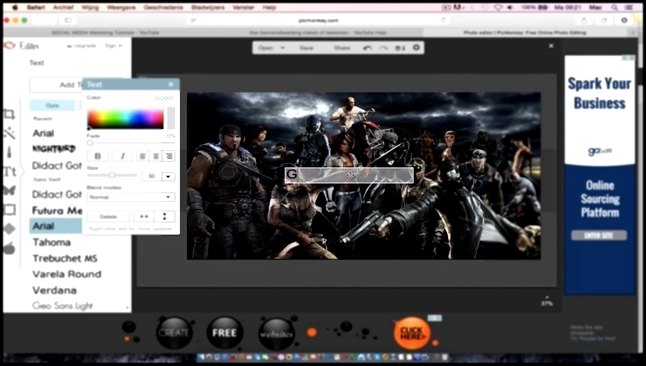The height and width of the screenshot is (366, 646).
Task: Click the volume icon in the menu bar
Action: click(510, 7)
